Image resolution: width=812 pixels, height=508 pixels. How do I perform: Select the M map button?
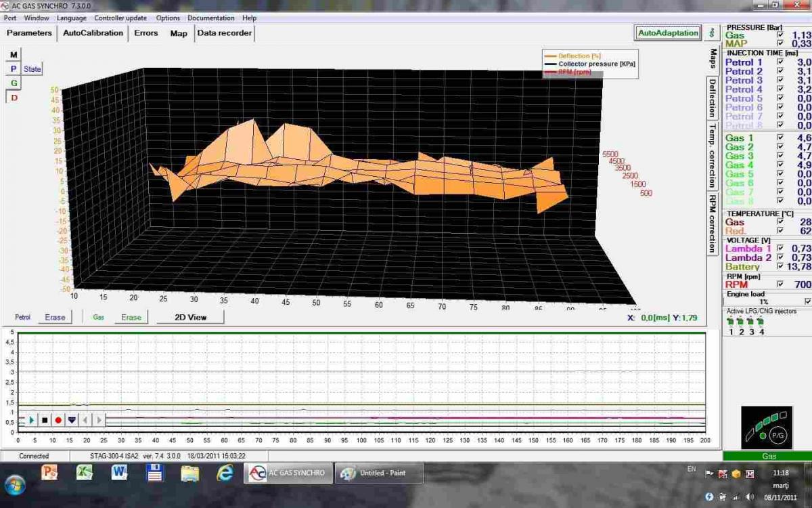pyautogui.click(x=14, y=55)
